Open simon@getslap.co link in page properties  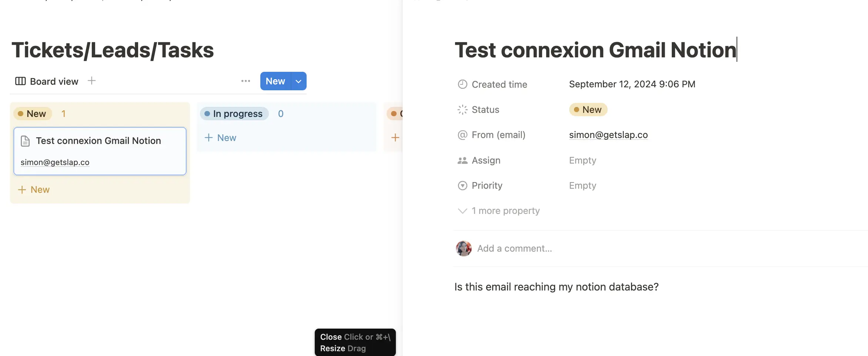(608, 135)
